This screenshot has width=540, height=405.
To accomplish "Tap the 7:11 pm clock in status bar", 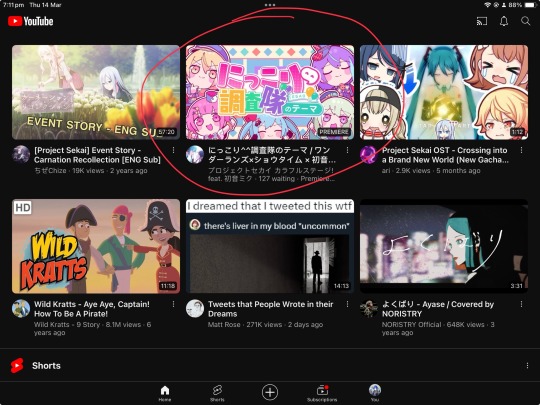I will tap(13, 5).
